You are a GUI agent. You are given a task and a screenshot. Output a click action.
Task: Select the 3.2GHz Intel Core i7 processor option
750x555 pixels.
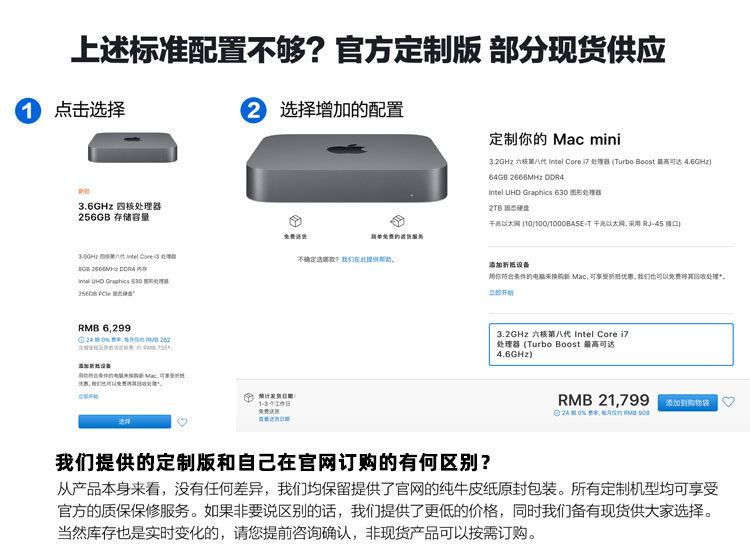click(x=611, y=344)
